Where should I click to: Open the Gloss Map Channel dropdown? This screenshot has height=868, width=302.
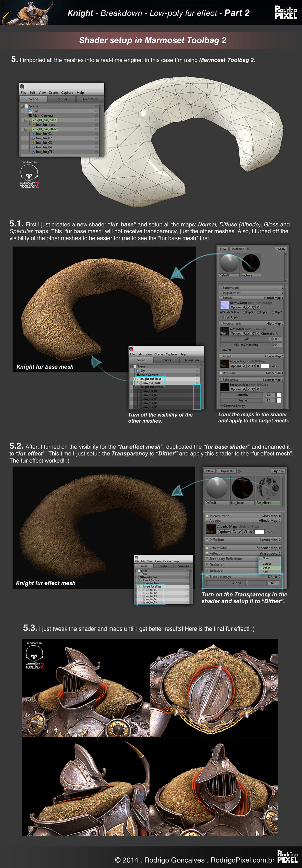pos(268,333)
